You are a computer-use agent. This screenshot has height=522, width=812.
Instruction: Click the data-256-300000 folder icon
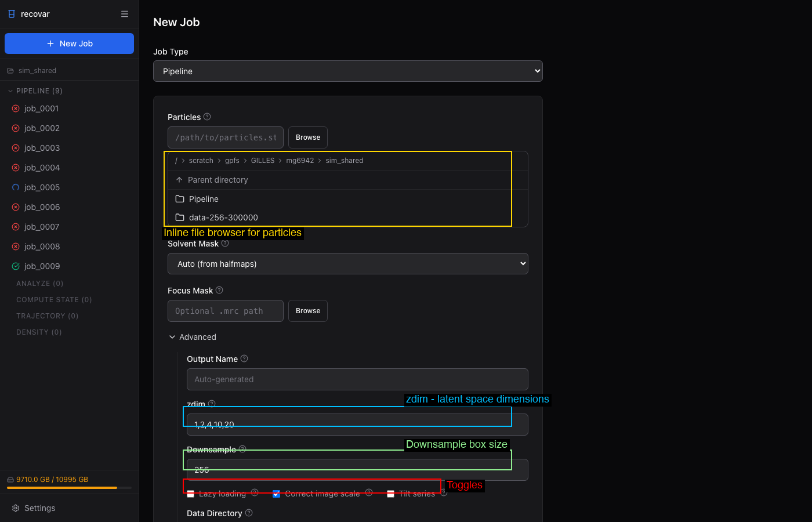pyautogui.click(x=180, y=217)
